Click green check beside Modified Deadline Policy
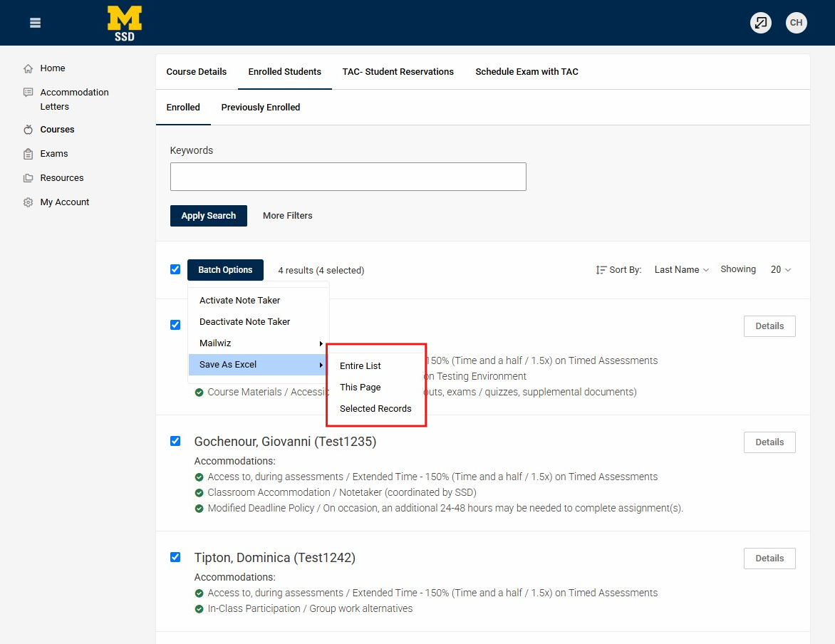The height and width of the screenshot is (644, 835). pyautogui.click(x=199, y=509)
